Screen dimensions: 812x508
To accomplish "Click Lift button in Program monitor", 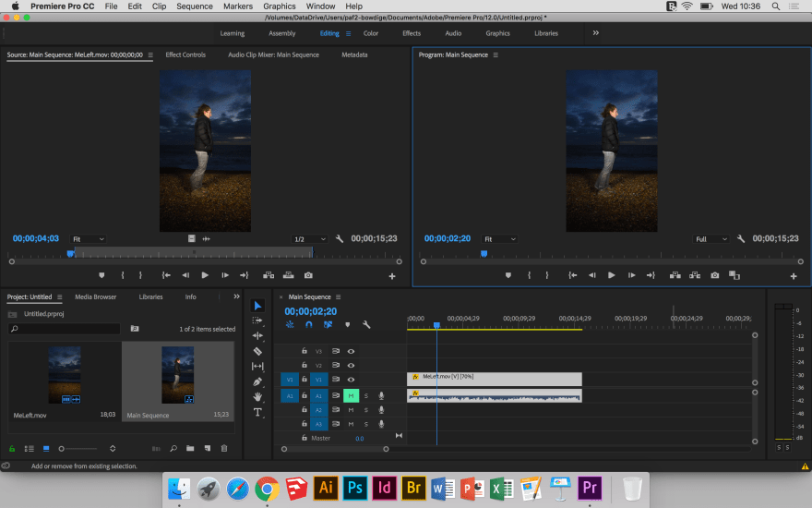I will [675, 275].
